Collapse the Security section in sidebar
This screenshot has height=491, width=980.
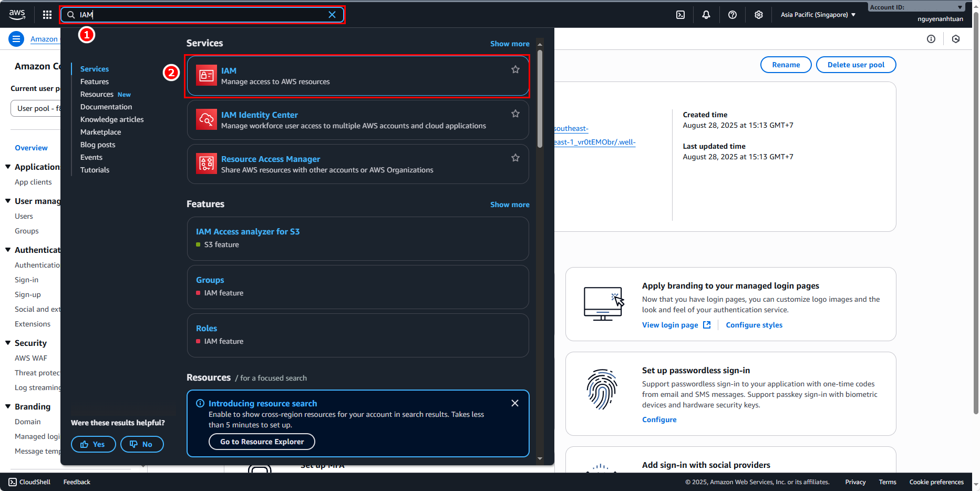pos(8,343)
